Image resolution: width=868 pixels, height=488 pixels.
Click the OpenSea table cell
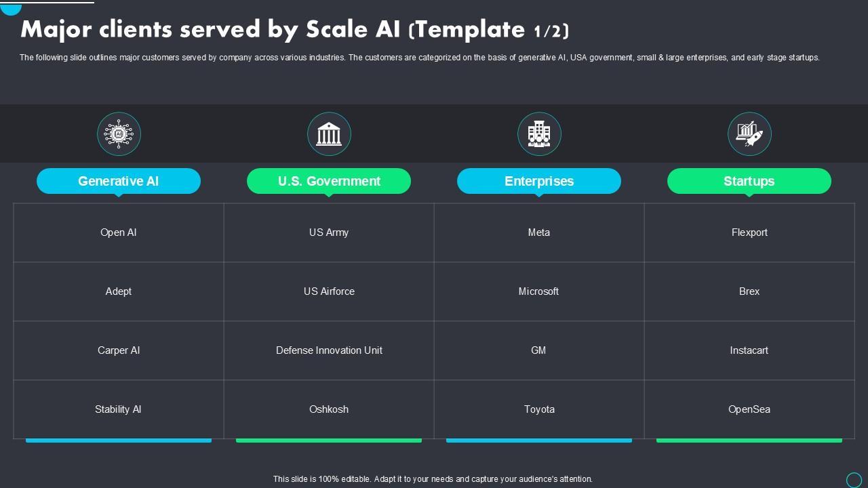[x=749, y=409]
